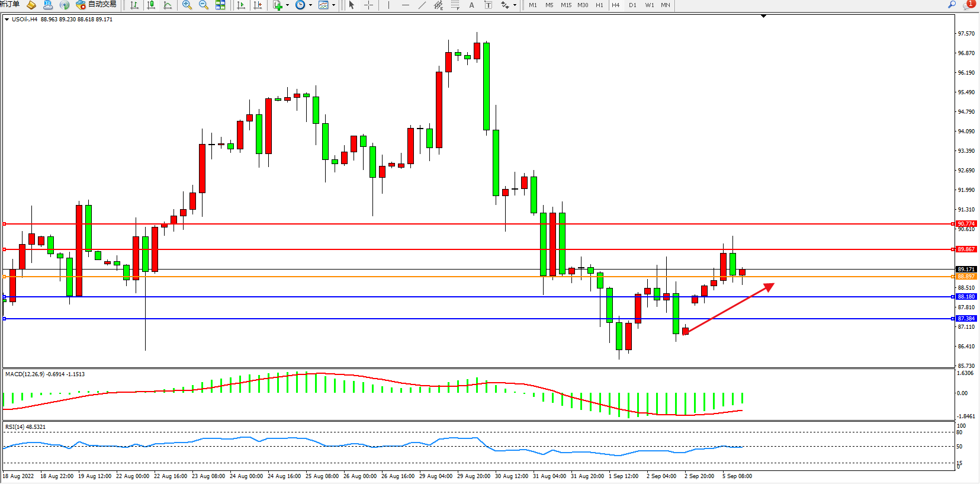Switch to the M15 timeframe

(566, 5)
